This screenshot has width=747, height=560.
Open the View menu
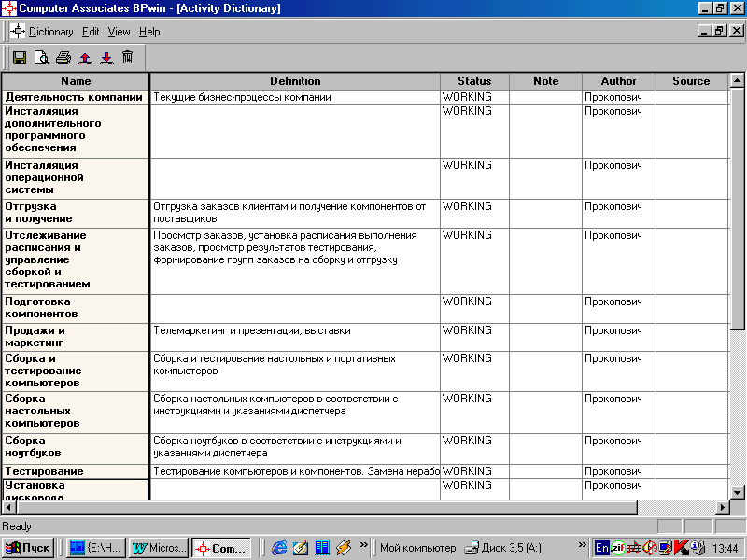coord(119,32)
